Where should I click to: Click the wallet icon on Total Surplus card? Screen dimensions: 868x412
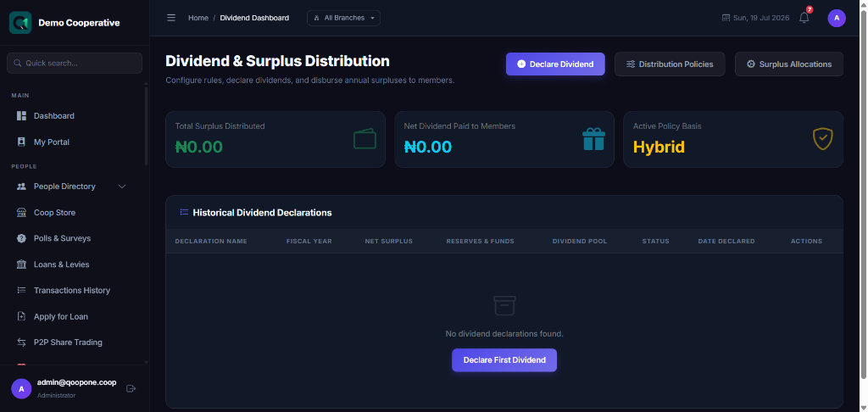pyautogui.click(x=364, y=139)
